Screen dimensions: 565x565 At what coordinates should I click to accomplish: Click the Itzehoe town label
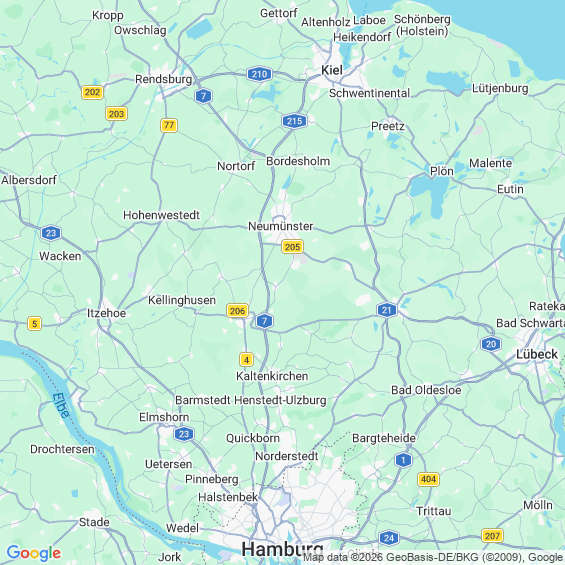[x=107, y=313]
